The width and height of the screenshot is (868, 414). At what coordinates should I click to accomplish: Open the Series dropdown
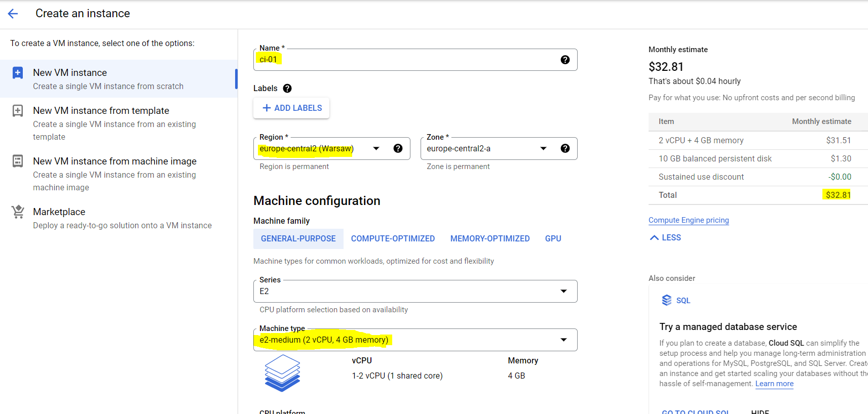tap(415, 291)
